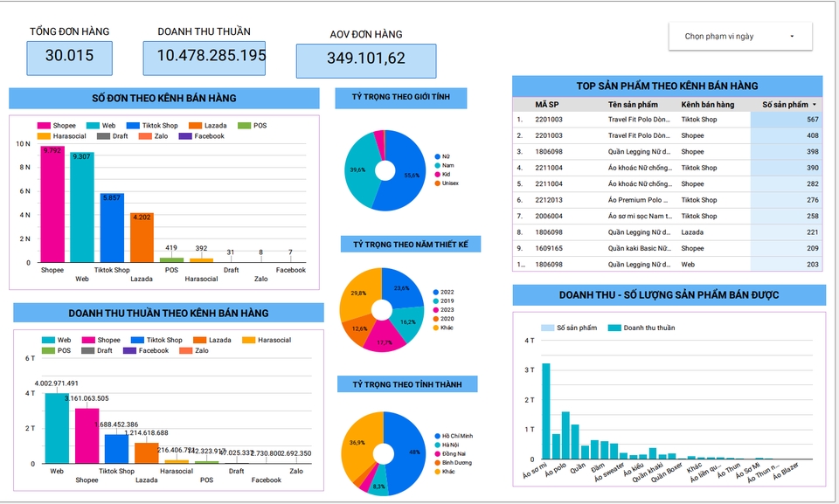Open the "Chọn phạm vi ngày" date range dropdown
The height and width of the screenshot is (504, 839).
(x=739, y=37)
